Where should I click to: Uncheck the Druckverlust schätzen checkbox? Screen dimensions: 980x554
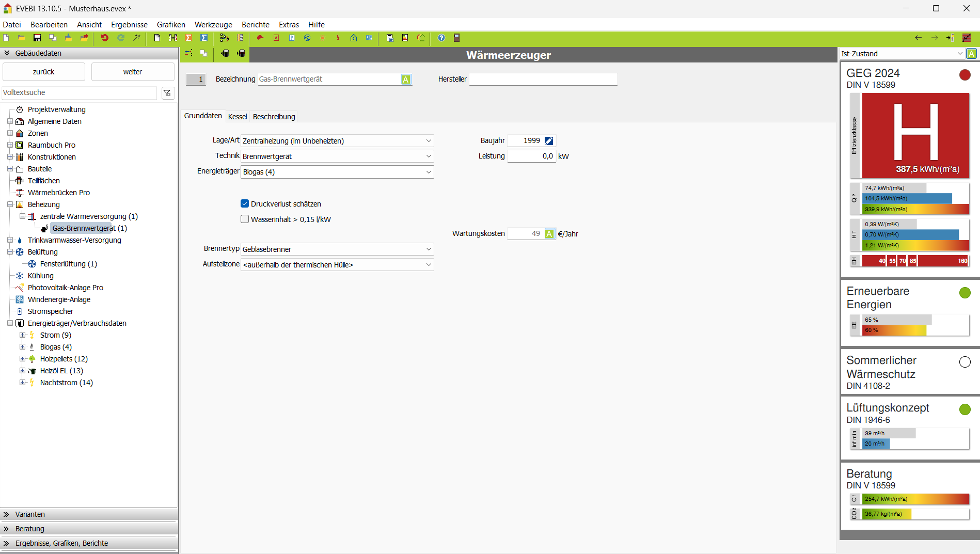[x=245, y=204]
